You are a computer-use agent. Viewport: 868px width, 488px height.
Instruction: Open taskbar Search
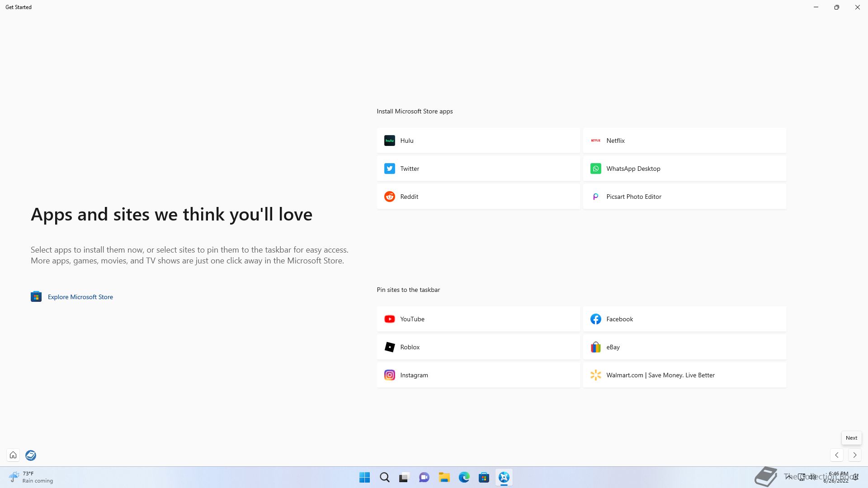[384, 477]
